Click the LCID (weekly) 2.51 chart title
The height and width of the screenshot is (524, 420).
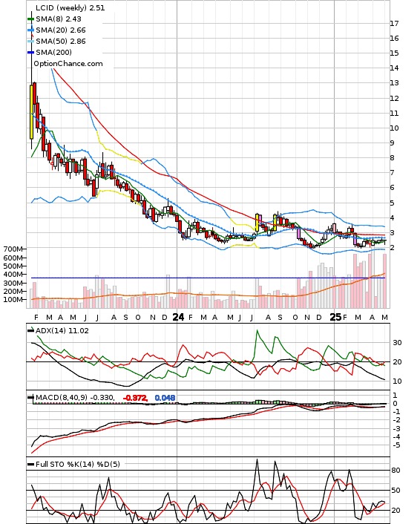click(x=70, y=7)
